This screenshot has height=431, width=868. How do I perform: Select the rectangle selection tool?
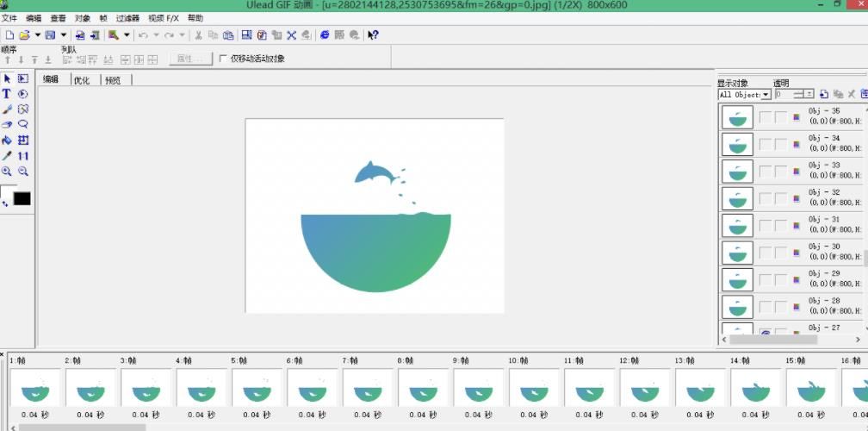pos(22,78)
